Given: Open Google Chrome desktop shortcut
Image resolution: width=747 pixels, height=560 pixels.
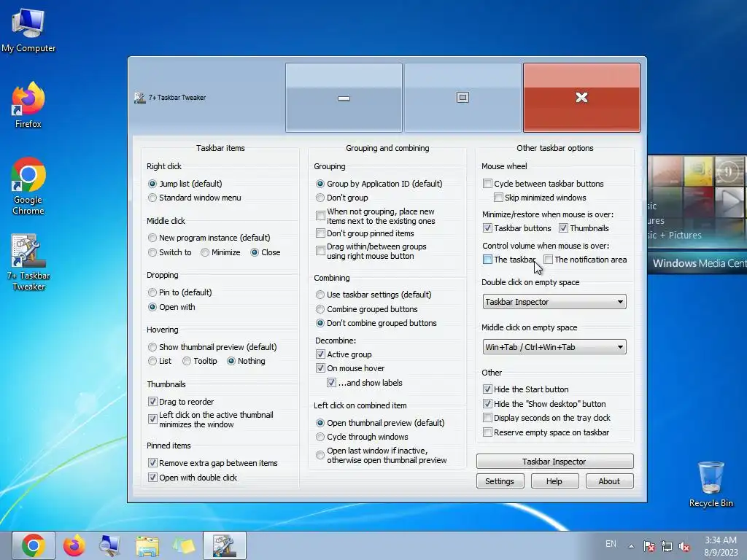Looking at the screenshot, I should [28, 186].
